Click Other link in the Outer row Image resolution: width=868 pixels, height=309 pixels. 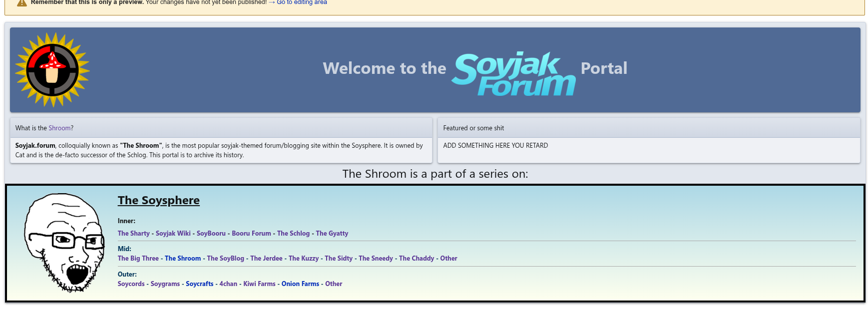click(x=334, y=284)
